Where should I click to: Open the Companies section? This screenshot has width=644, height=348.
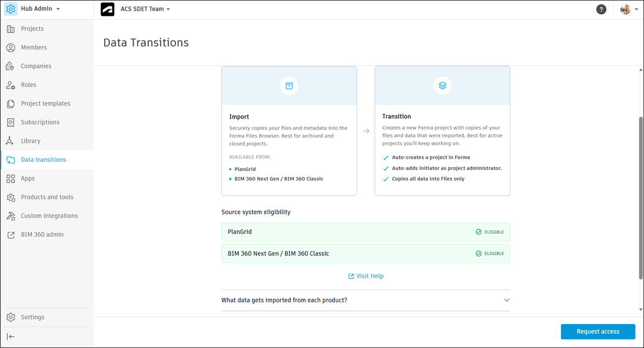(x=36, y=66)
